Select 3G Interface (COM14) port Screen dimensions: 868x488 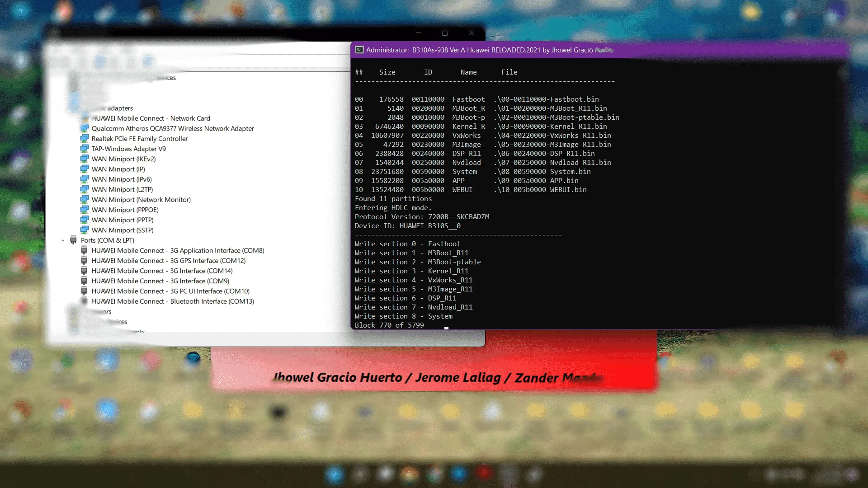[162, 271]
